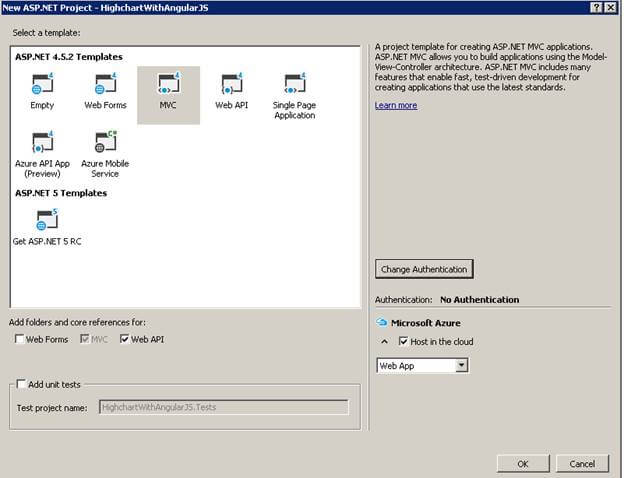Screen dimensions: 624x478
Task: Confirm with the OK button
Action: click(523, 464)
